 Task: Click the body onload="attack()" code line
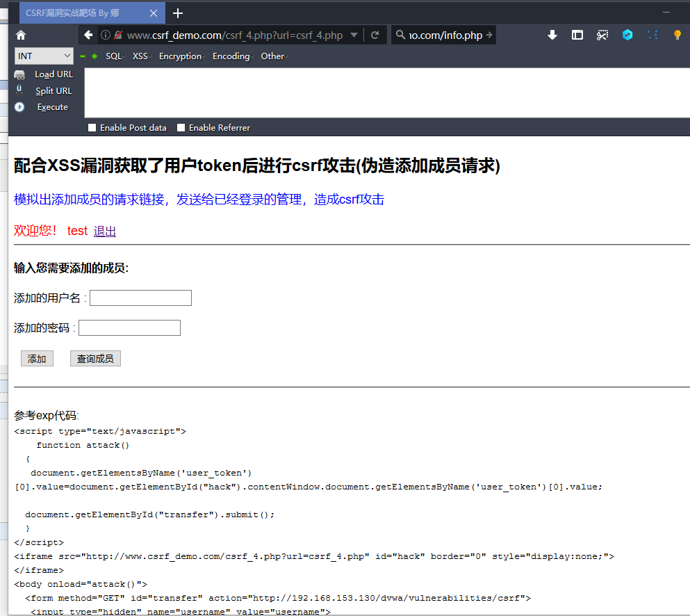click(x=81, y=584)
